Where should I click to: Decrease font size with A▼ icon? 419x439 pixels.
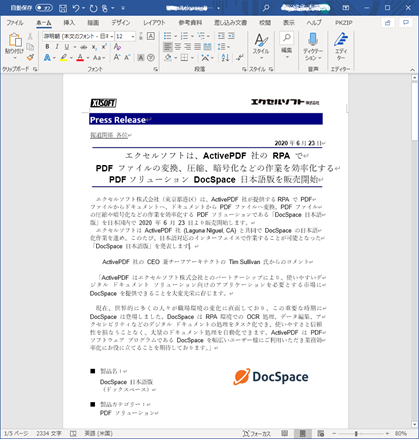click(127, 57)
